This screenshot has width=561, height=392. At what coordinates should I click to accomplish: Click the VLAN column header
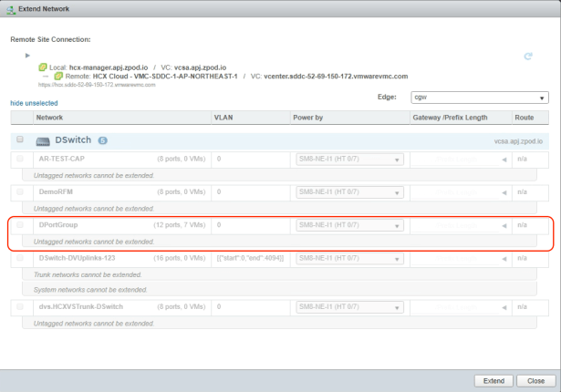tap(223, 119)
